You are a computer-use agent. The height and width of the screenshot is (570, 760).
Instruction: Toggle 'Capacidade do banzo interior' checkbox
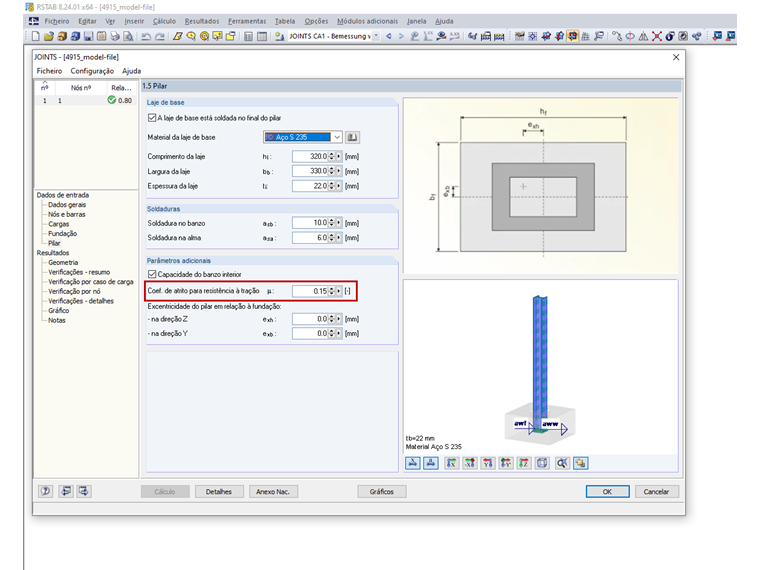click(x=152, y=274)
